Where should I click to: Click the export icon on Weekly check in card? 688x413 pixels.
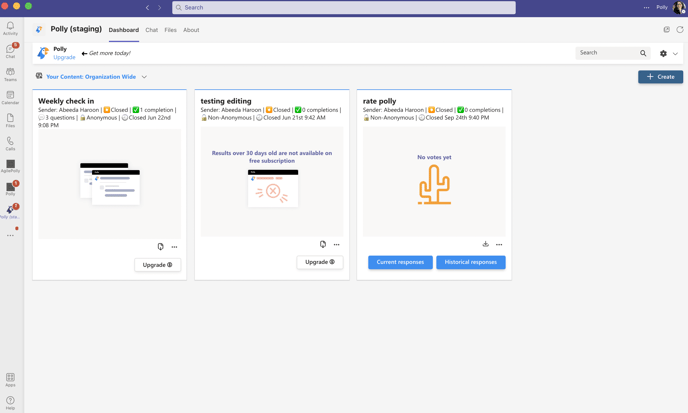161,247
